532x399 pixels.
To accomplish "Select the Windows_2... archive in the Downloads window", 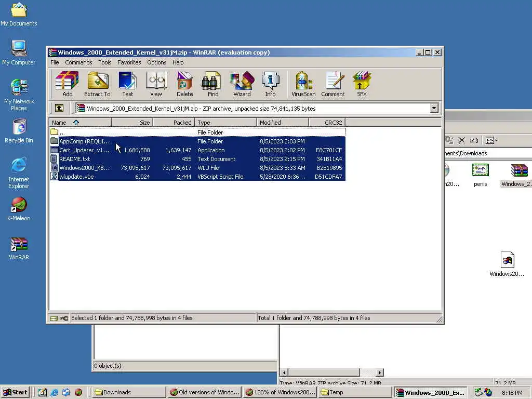I will coord(516,175).
